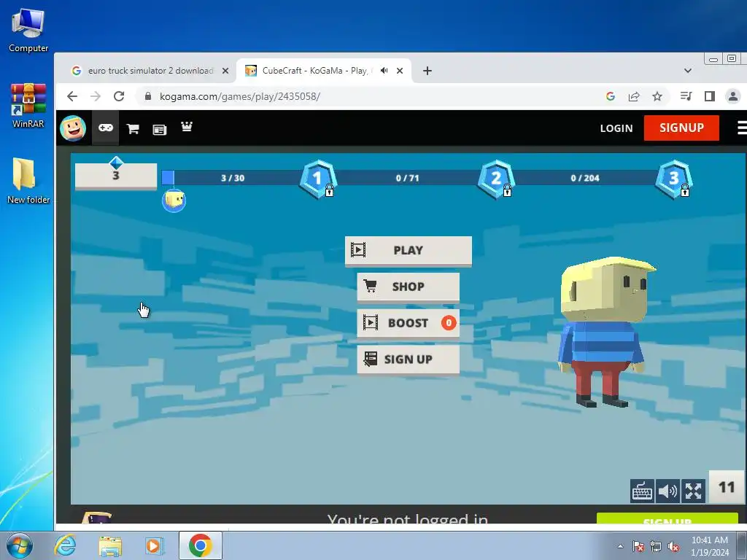
Task: Share this page icon
Action: point(634,96)
